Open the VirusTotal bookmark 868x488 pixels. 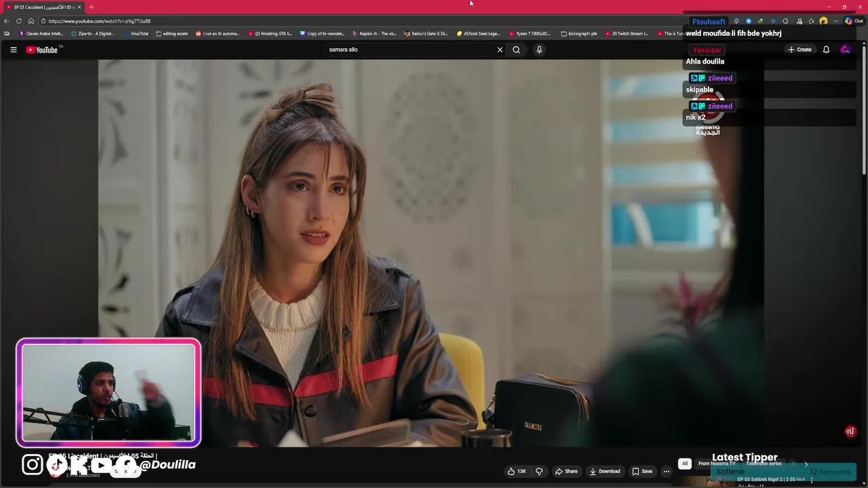(136, 33)
